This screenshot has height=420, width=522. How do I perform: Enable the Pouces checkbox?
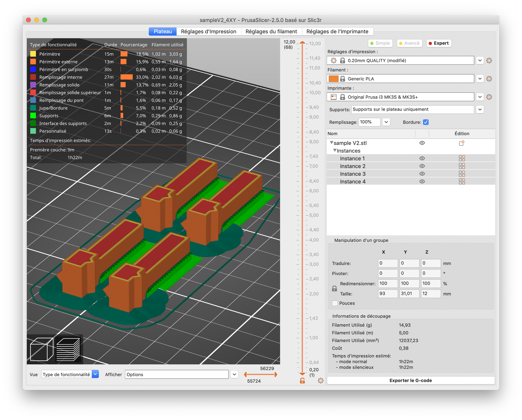pyautogui.click(x=335, y=303)
